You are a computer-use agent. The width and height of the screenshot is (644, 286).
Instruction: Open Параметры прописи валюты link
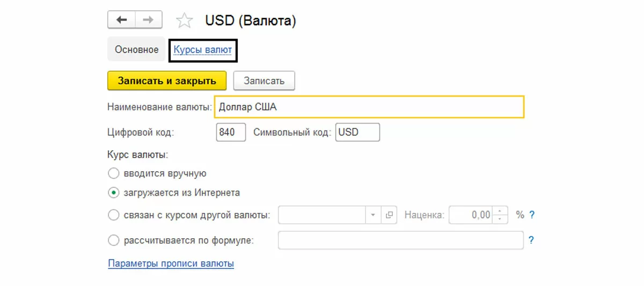171,263
